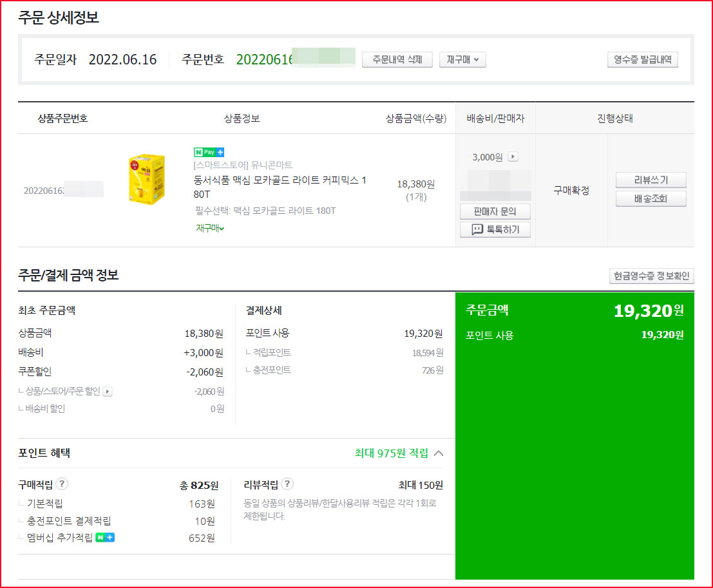713x588 pixels.
Task: Click the help icon next to 리뷰적립
Action: [x=287, y=484]
